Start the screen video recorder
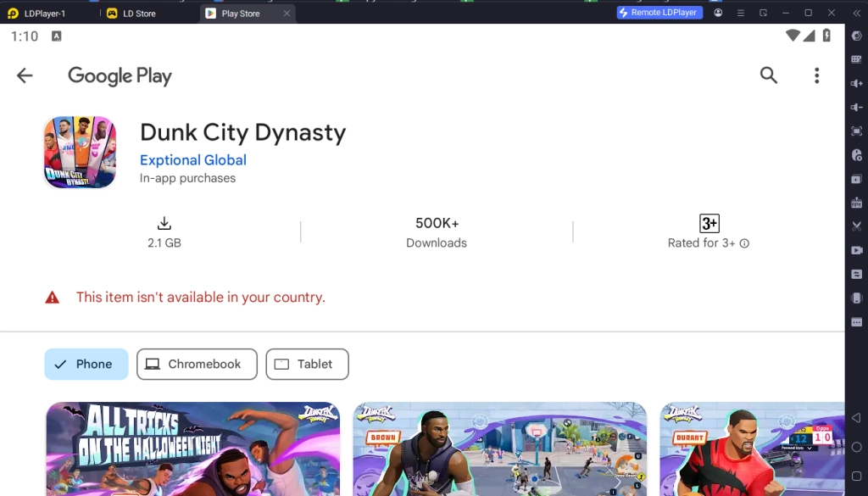Viewport: 868px width, 496px height. tap(856, 250)
